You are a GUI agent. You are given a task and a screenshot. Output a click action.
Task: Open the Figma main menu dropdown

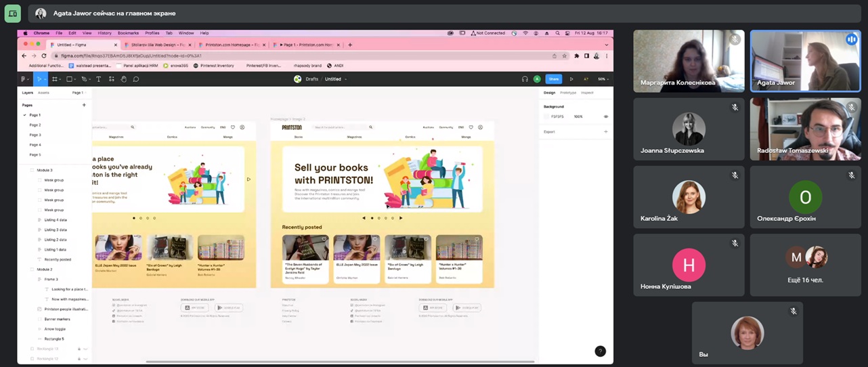[x=24, y=79]
